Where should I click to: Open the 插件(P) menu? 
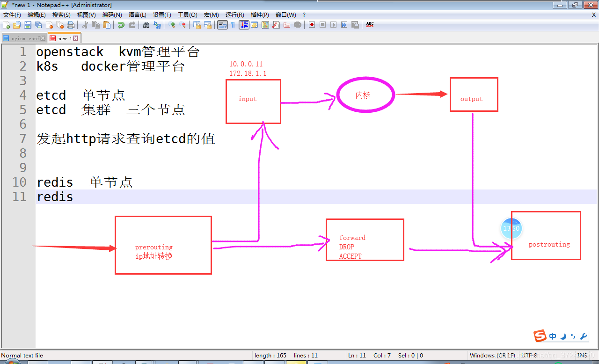coord(260,15)
